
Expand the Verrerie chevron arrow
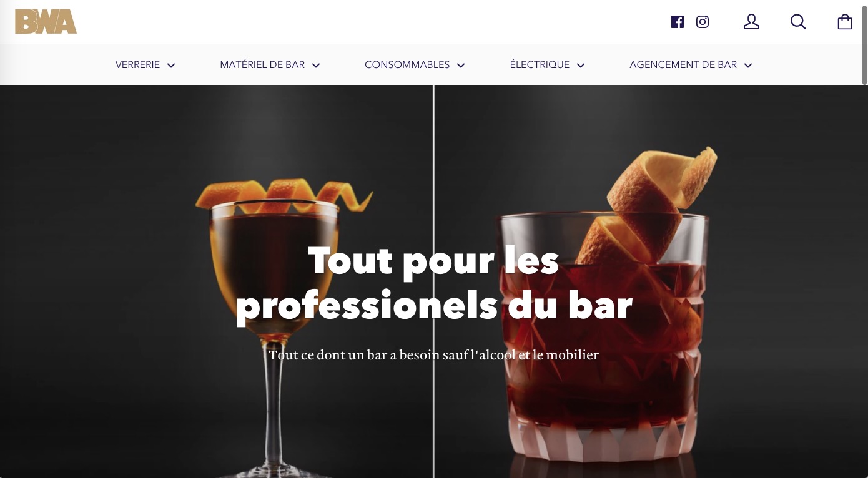(x=171, y=65)
